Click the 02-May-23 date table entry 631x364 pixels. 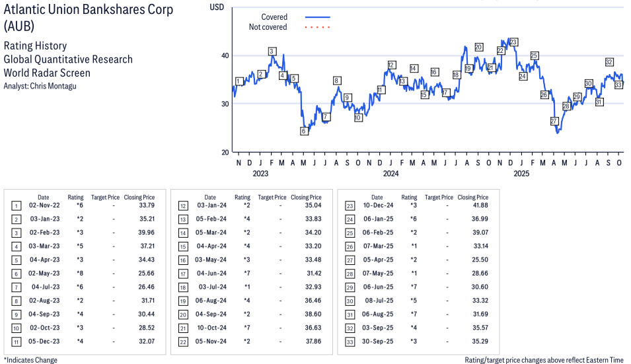[43, 273]
